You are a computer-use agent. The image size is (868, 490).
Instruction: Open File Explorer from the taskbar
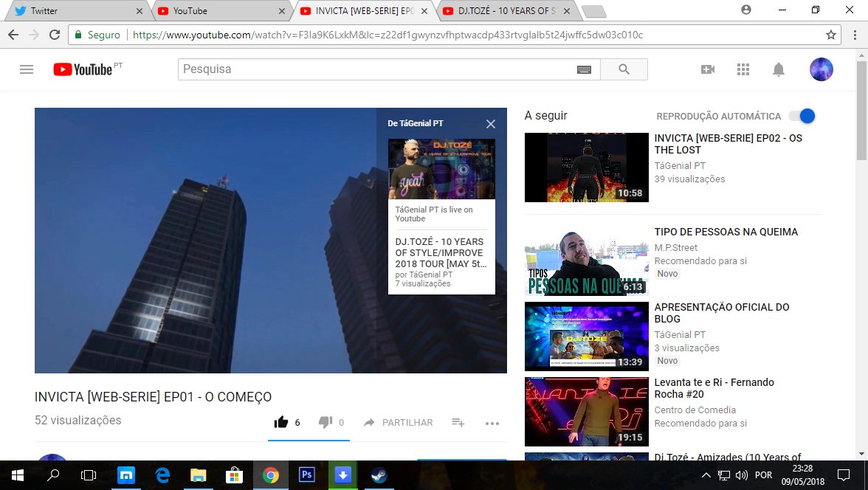pyautogui.click(x=198, y=475)
